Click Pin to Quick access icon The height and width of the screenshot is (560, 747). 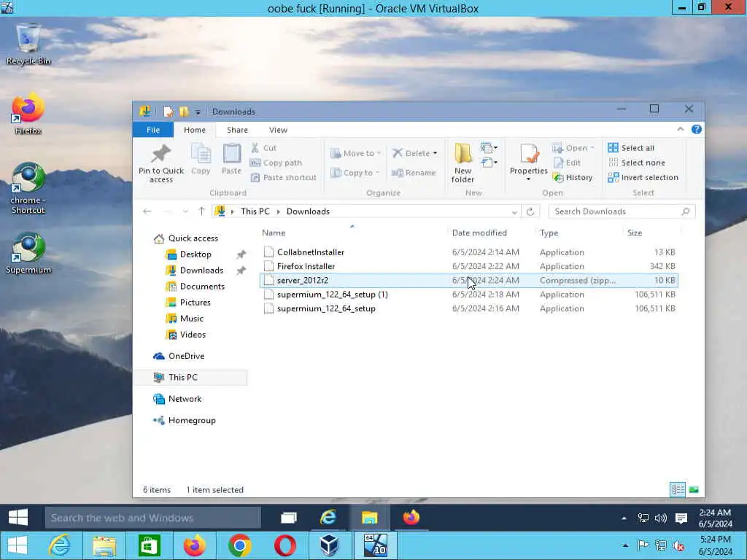161,163
